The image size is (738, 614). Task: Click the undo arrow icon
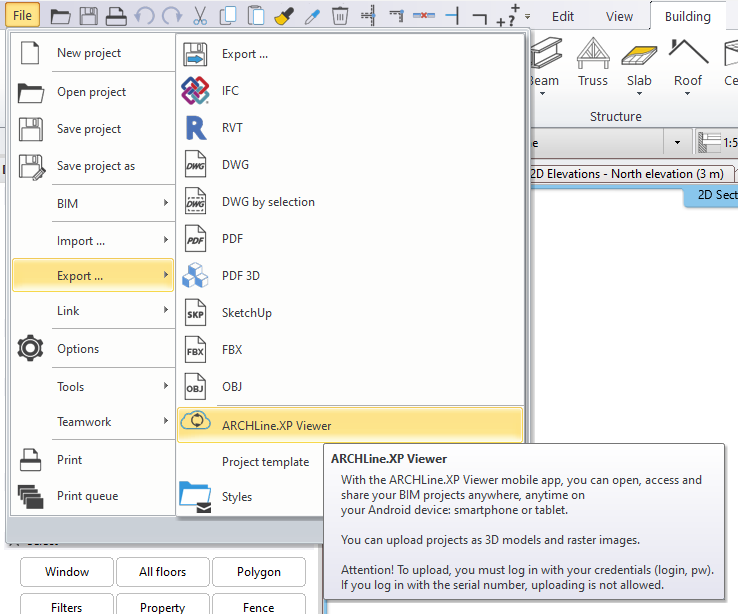144,16
